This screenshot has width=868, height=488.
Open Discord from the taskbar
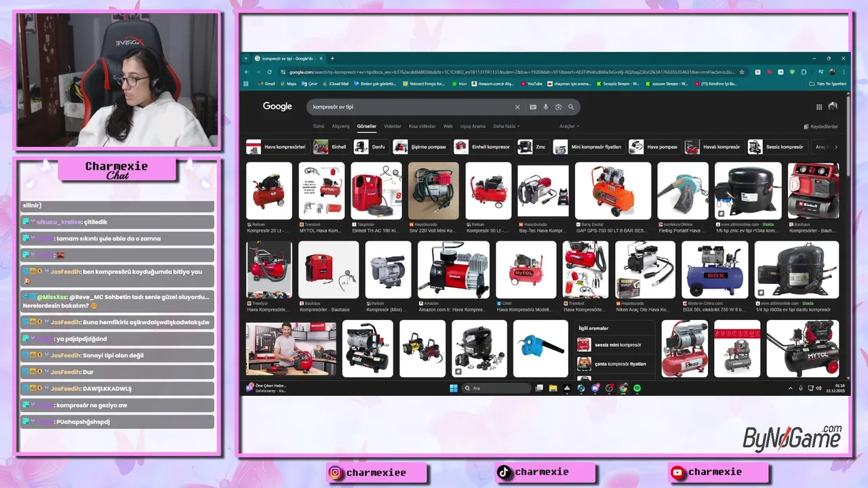point(595,388)
